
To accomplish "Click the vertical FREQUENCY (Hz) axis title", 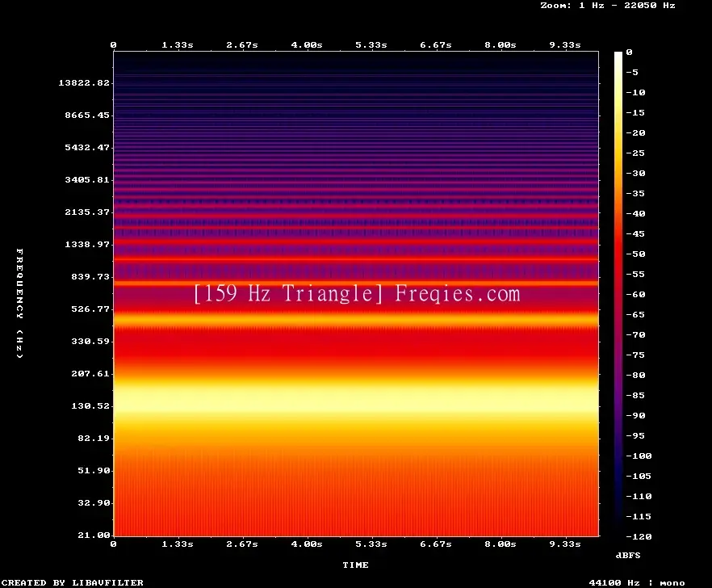I will (x=19, y=303).
